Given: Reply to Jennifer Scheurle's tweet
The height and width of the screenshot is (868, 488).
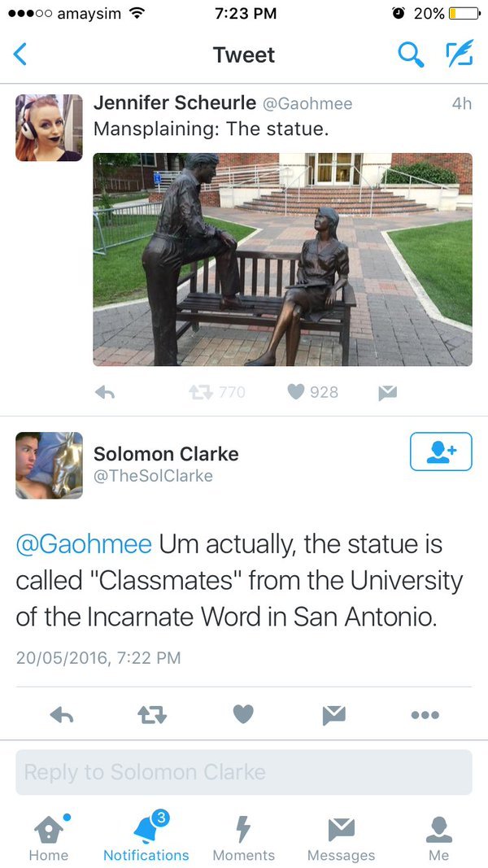Looking at the screenshot, I should (x=105, y=392).
